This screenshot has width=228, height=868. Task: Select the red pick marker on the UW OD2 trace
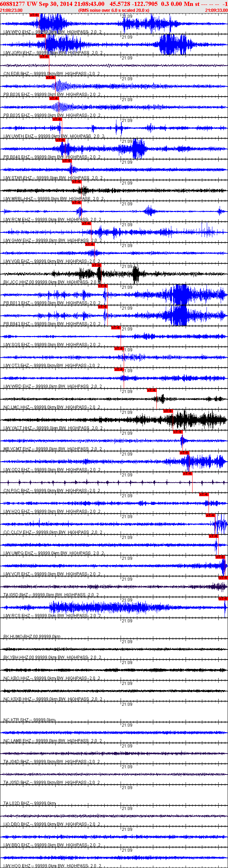point(185,453)
